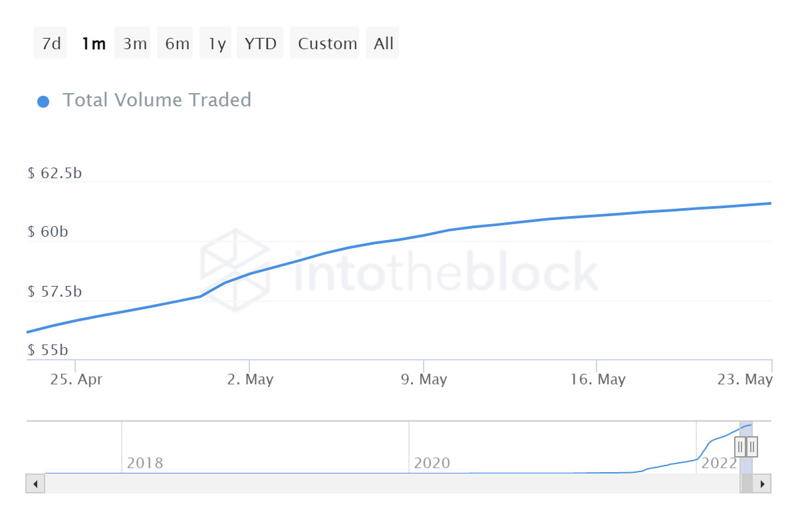Click the navigator scrollbar thumb

click(x=746, y=483)
